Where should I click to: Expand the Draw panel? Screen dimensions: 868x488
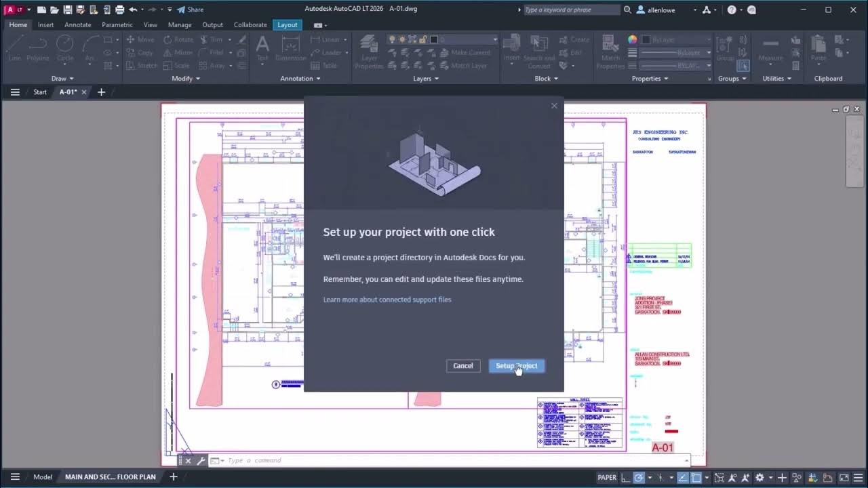coord(62,78)
